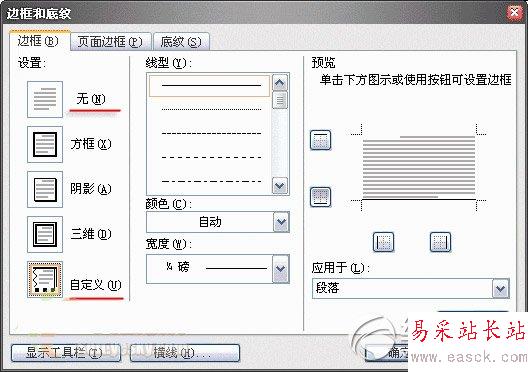
Task: Toggle the left border button in preview
Action: point(384,242)
